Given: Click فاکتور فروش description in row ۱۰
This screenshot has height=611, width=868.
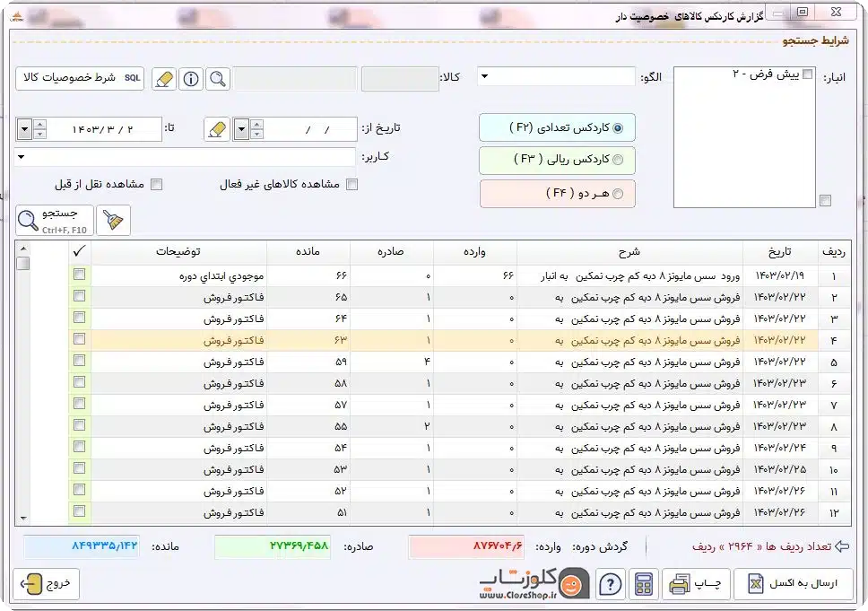Looking at the screenshot, I should (234, 469).
